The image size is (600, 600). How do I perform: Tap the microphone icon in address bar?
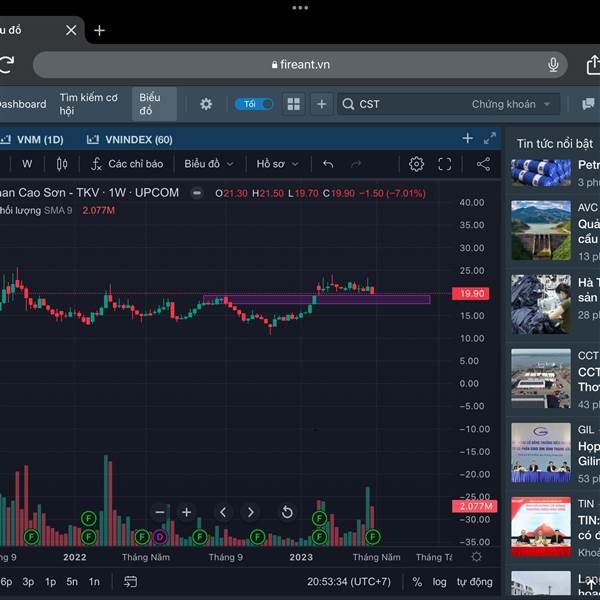coord(553,65)
